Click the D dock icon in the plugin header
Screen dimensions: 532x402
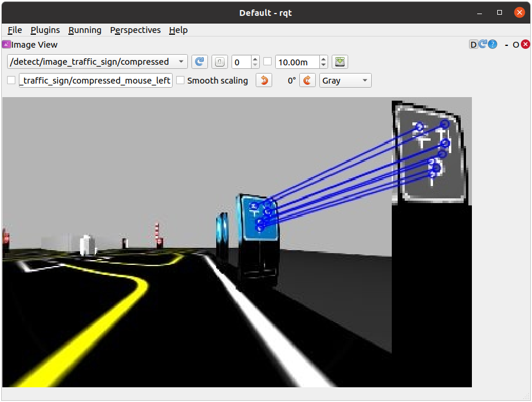tap(473, 45)
